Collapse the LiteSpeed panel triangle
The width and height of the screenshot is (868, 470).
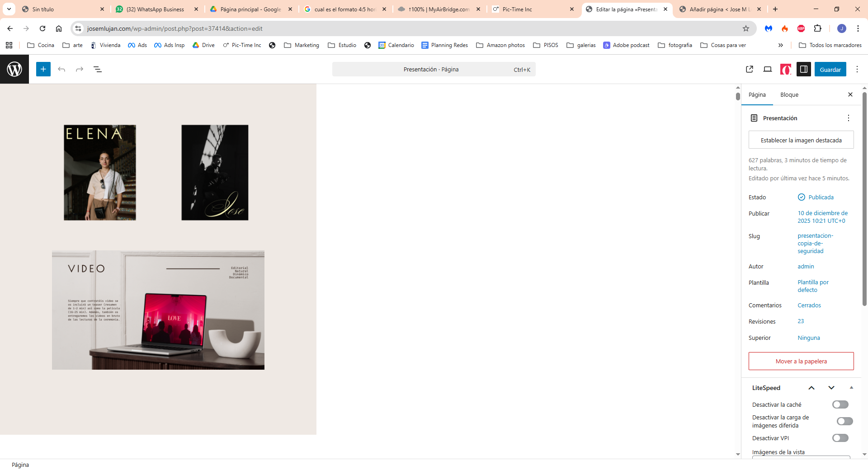(x=851, y=388)
